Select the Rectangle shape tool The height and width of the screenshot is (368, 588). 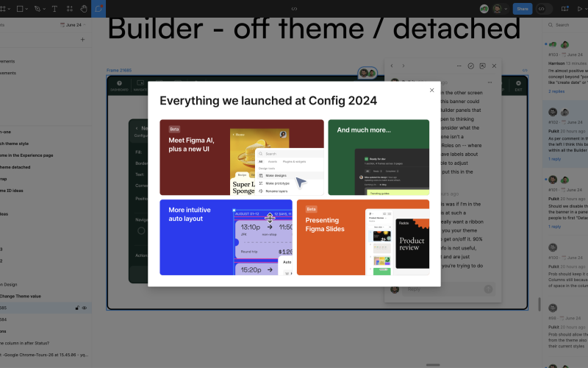click(x=20, y=9)
